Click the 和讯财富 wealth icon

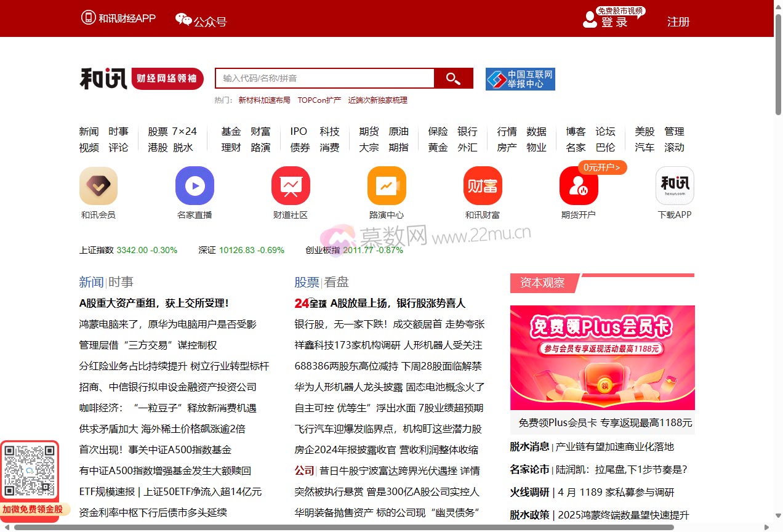pos(482,185)
